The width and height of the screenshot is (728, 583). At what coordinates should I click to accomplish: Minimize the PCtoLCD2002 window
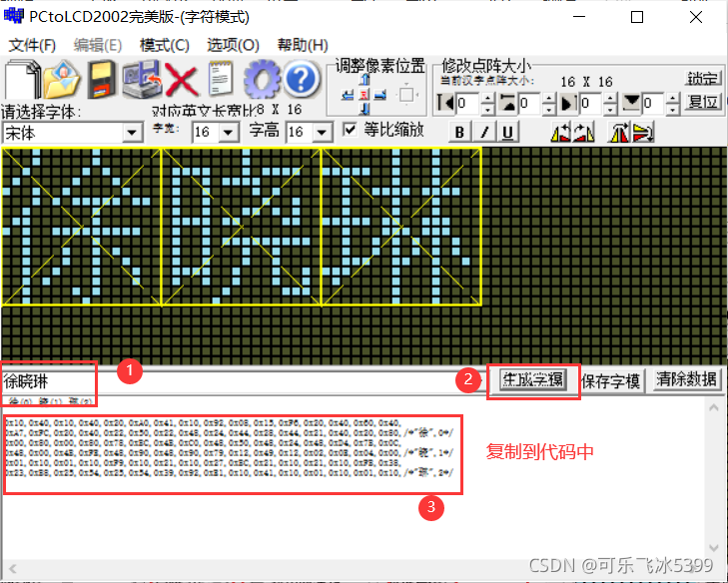coord(579,17)
